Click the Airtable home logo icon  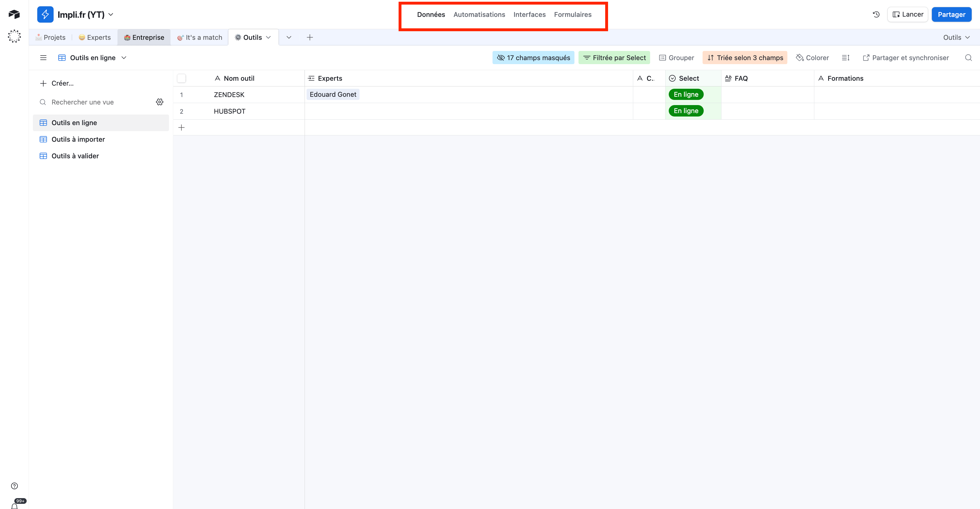(x=14, y=14)
